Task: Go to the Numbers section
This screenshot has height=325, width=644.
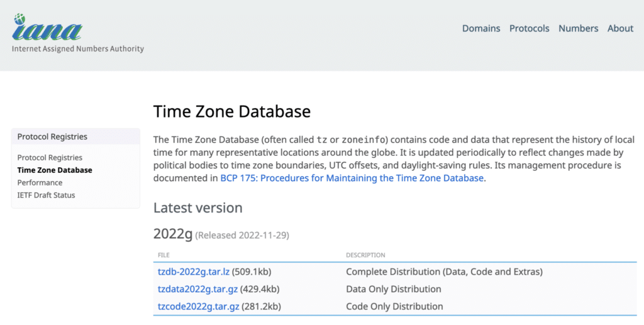Action: (x=579, y=28)
